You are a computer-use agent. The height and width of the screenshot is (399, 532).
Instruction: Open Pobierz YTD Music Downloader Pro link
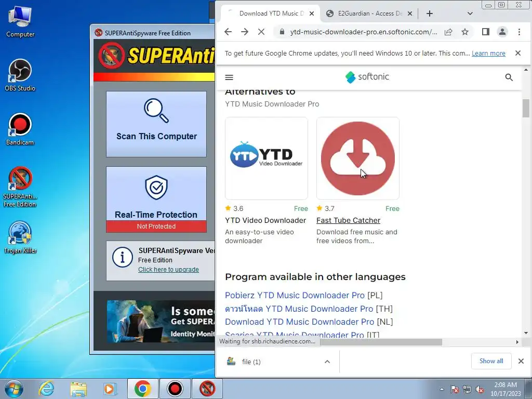(295, 295)
